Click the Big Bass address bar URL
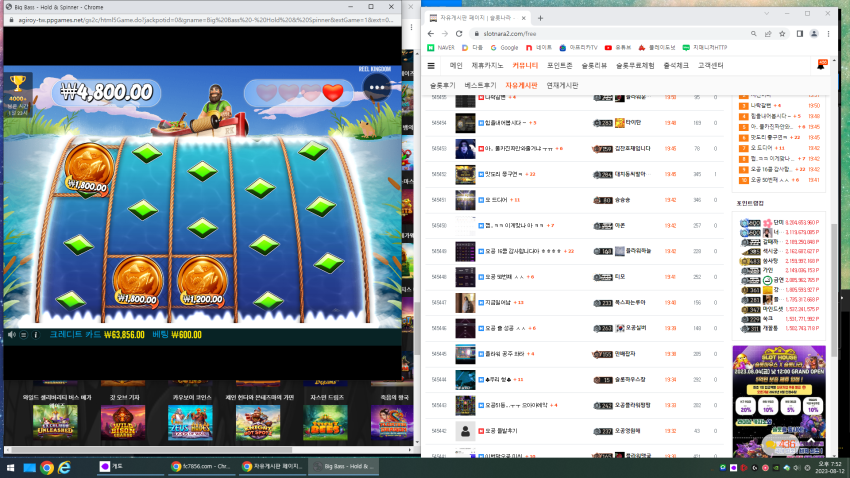 (206, 20)
